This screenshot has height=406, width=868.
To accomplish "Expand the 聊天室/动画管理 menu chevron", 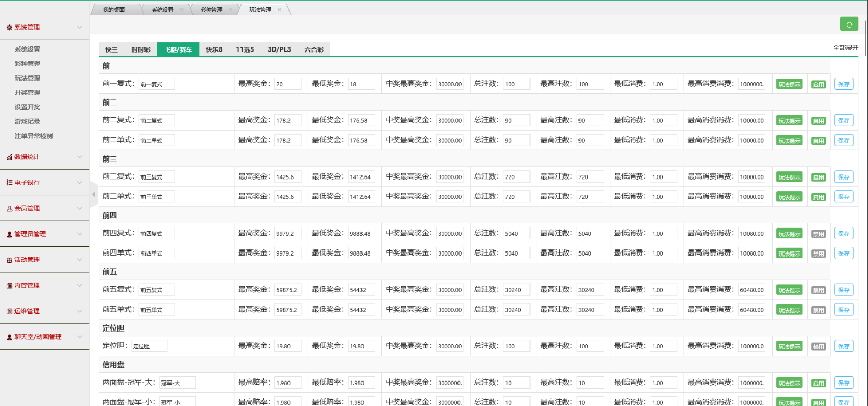I will 79,337.
